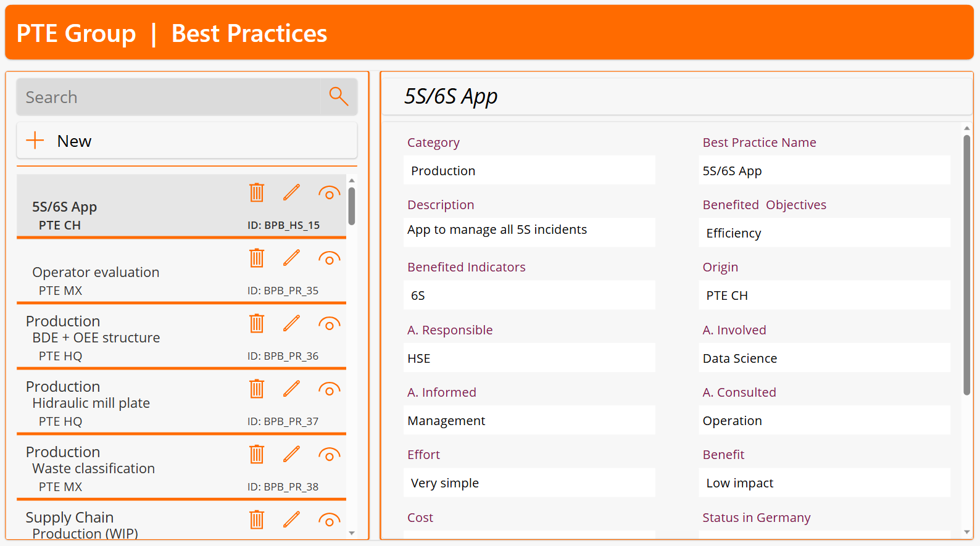Image resolution: width=980 pixels, height=546 pixels.
Task: View the Operator evaluation details
Action: pyautogui.click(x=329, y=259)
